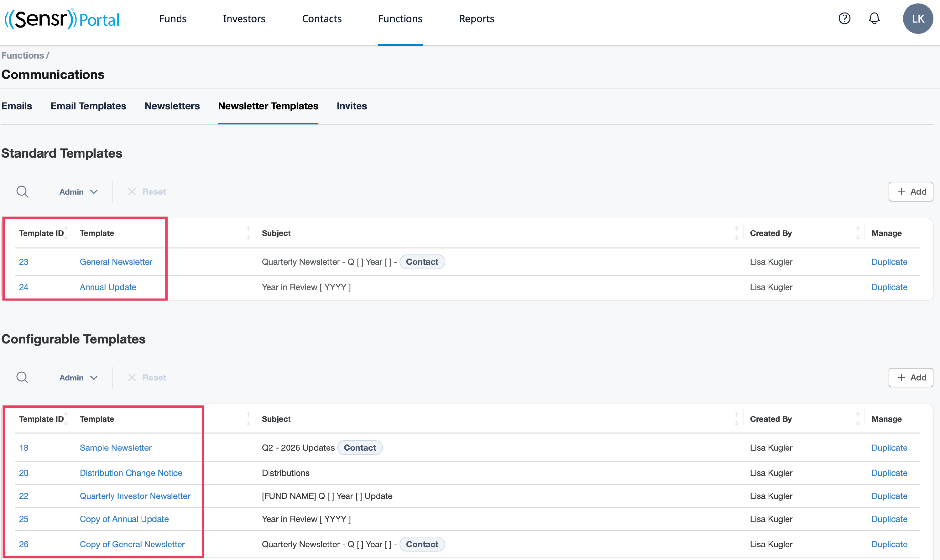This screenshot has height=560, width=940.
Task: Click template ID 25
Action: [24, 519]
